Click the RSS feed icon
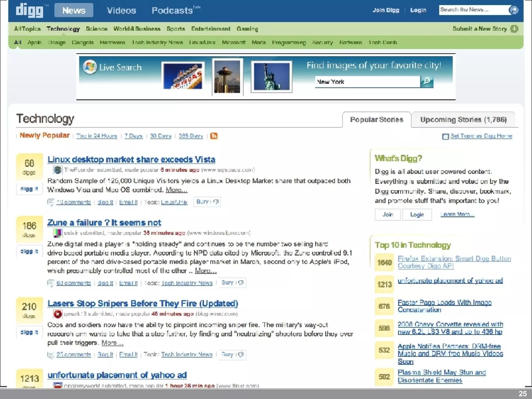The height and width of the screenshot is (399, 532). tap(214, 136)
